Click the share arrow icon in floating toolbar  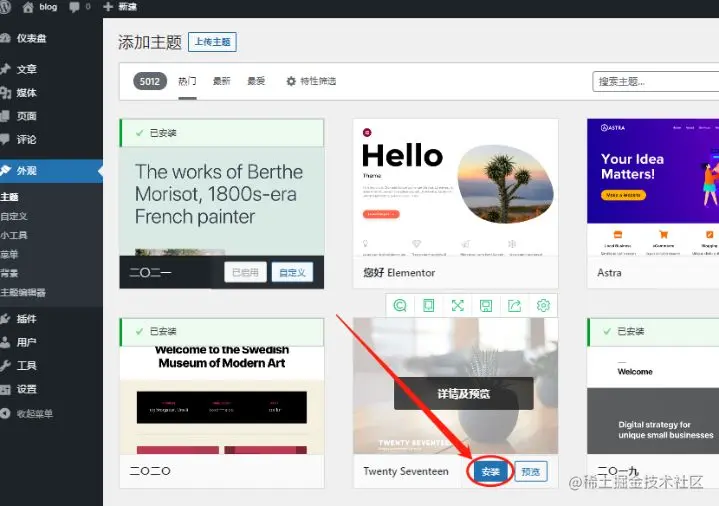tap(514, 306)
